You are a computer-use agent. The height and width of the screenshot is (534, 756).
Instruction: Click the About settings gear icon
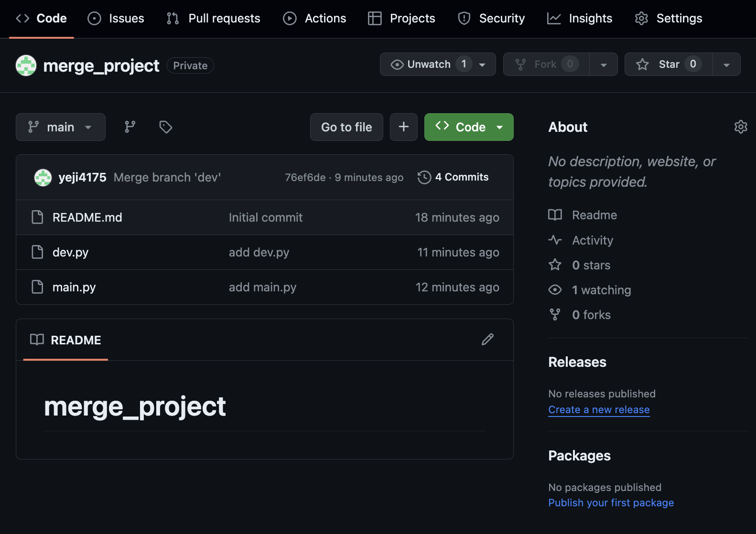pos(740,127)
